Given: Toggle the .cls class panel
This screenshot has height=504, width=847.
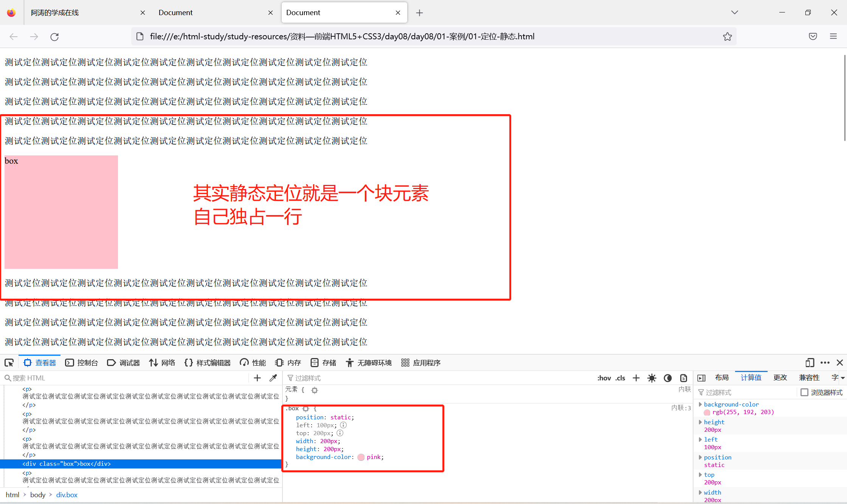Looking at the screenshot, I should pos(620,378).
